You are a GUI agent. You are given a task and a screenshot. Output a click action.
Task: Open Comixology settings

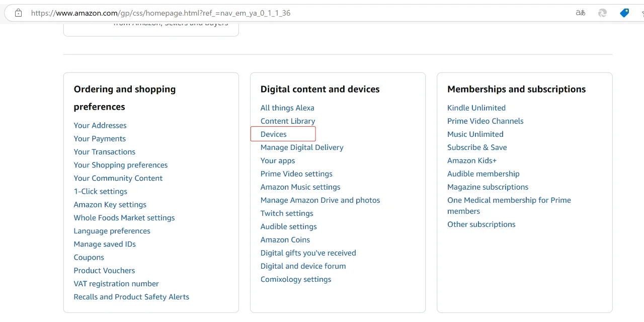click(x=296, y=279)
